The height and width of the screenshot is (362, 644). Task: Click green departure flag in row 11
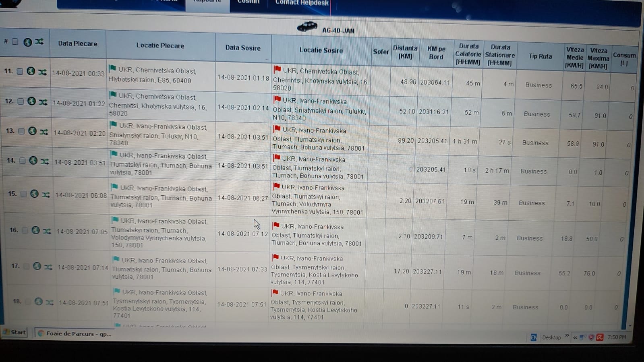[x=113, y=68]
